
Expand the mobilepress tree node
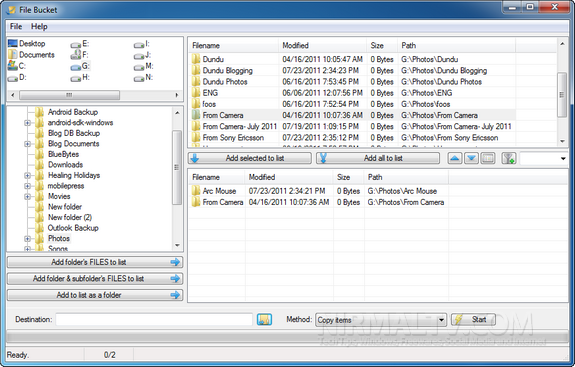28,186
